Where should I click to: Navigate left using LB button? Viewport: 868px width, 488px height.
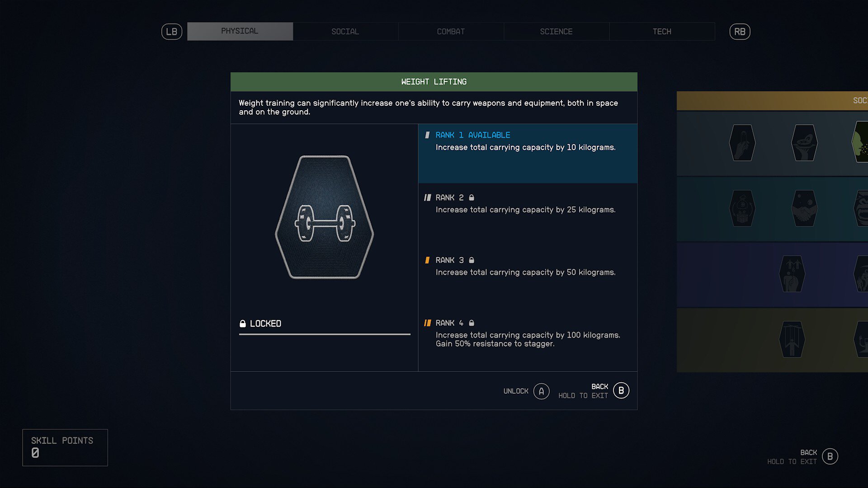(x=172, y=32)
